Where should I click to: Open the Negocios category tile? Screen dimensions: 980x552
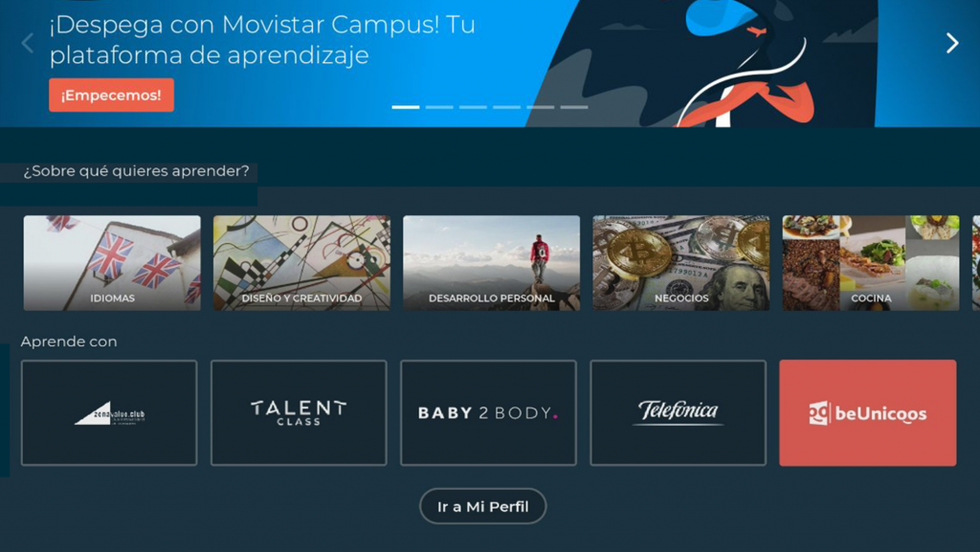click(681, 263)
